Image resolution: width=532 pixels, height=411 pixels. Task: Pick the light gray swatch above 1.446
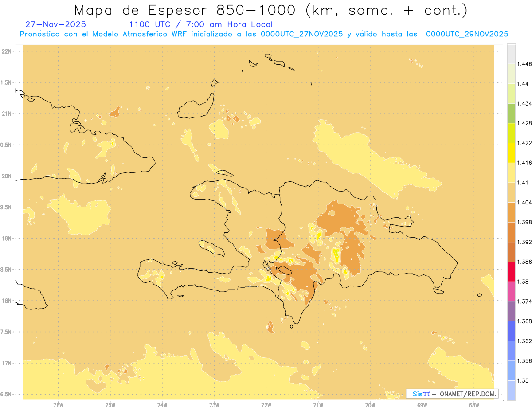(x=511, y=54)
